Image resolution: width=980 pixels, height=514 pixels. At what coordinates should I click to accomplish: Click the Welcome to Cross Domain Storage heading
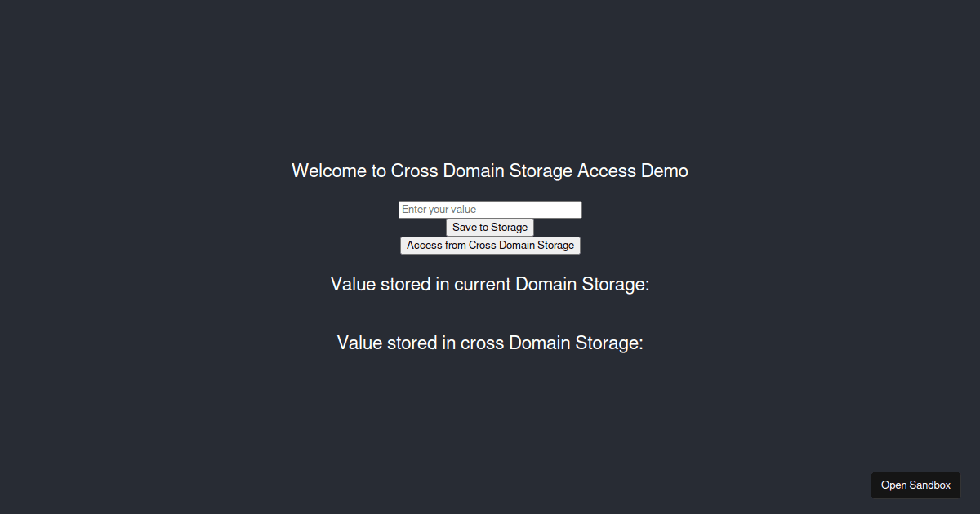pyautogui.click(x=490, y=171)
